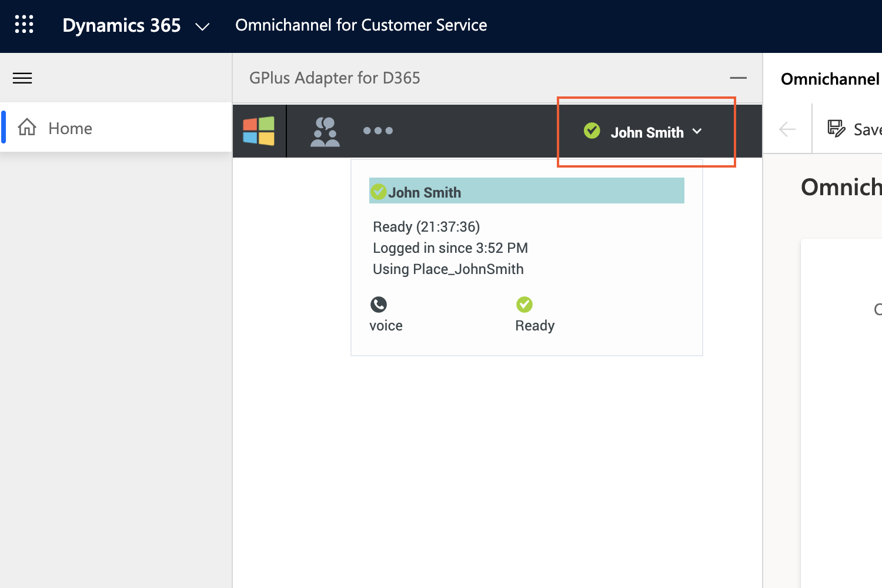This screenshot has height=588, width=882.
Task: Toggle the green ready status icon in toolbar
Action: coord(592,131)
